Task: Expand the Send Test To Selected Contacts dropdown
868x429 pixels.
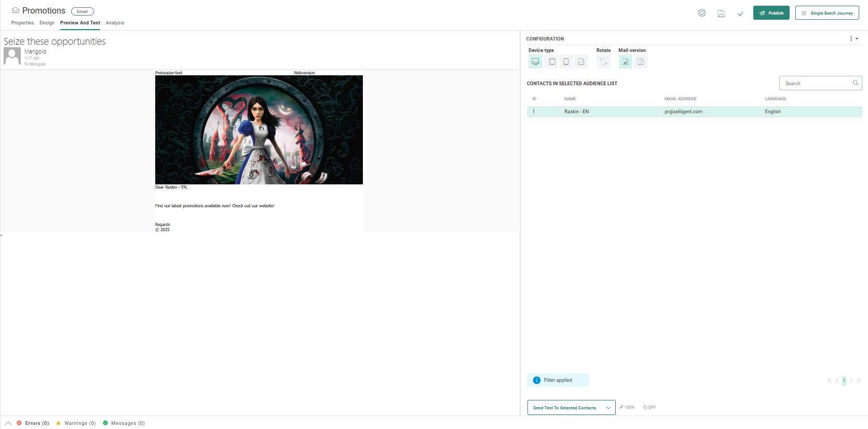Action: [608, 408]
